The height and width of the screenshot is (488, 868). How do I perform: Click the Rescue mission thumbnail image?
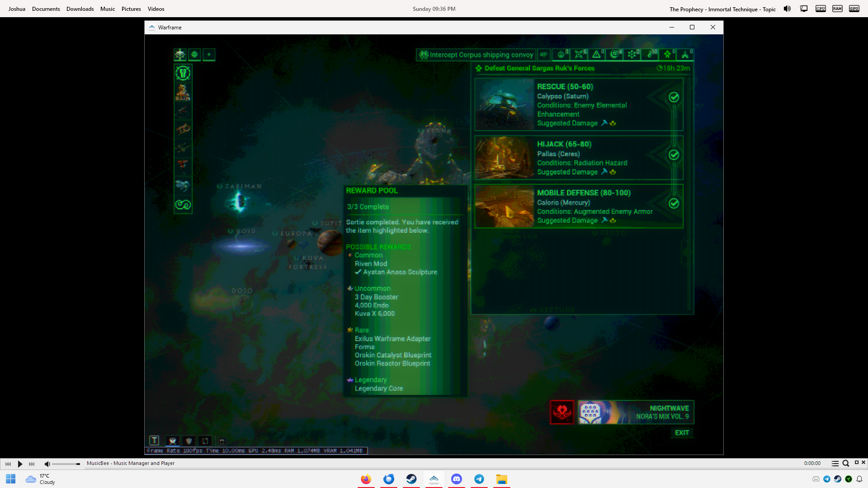point(505,104)
